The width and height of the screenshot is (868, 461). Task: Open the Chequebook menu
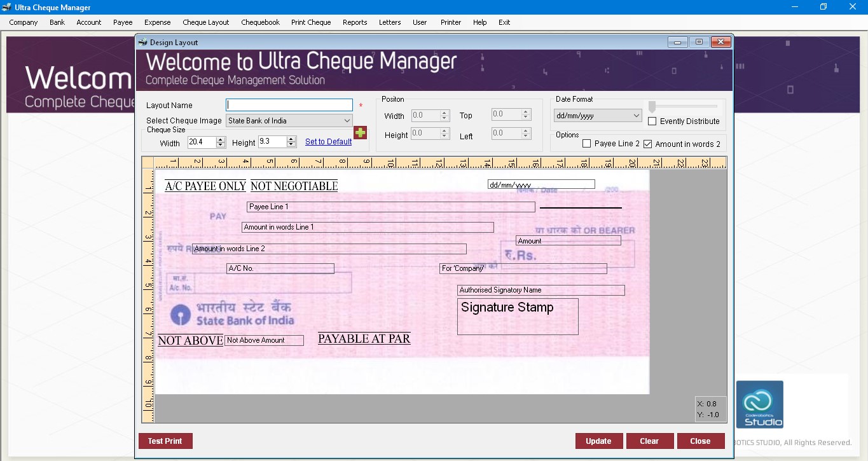point(261,22)
